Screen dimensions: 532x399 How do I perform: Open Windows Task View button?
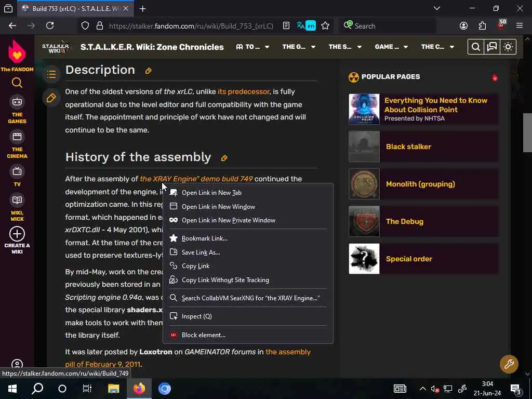87,389
